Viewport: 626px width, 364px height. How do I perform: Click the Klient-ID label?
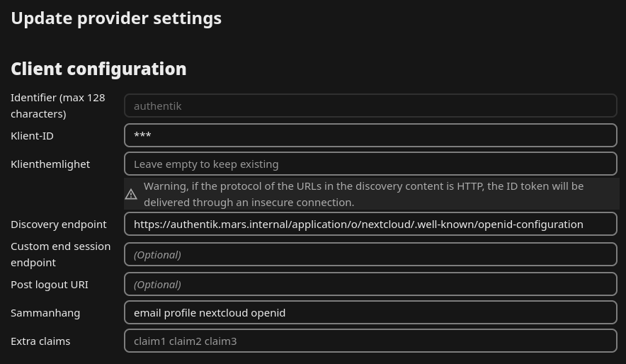[32, 135]
